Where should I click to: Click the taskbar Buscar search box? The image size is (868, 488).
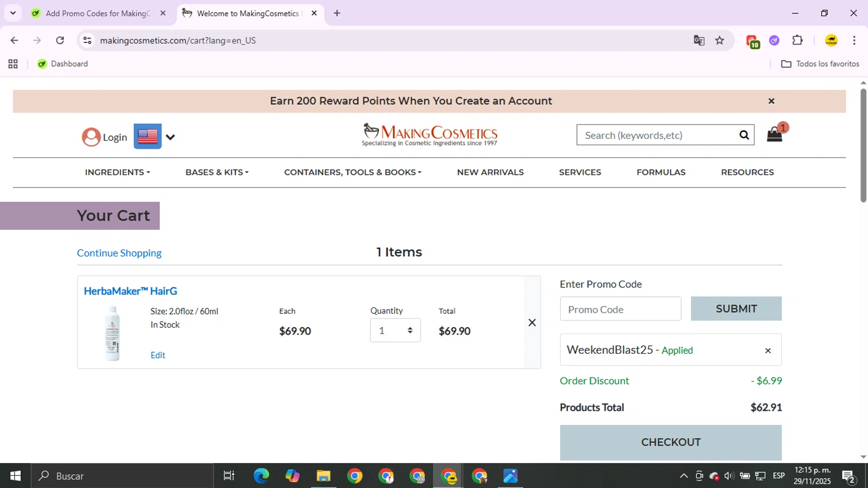click(122, 476)
